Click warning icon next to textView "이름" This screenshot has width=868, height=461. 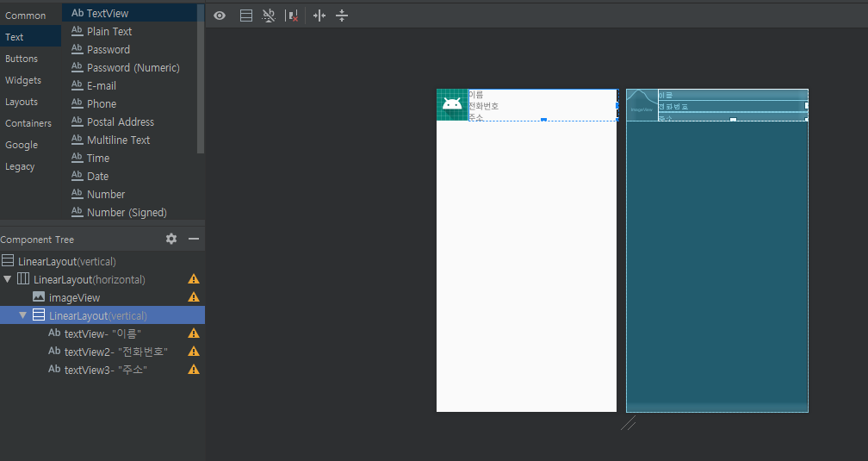point(194,333)
